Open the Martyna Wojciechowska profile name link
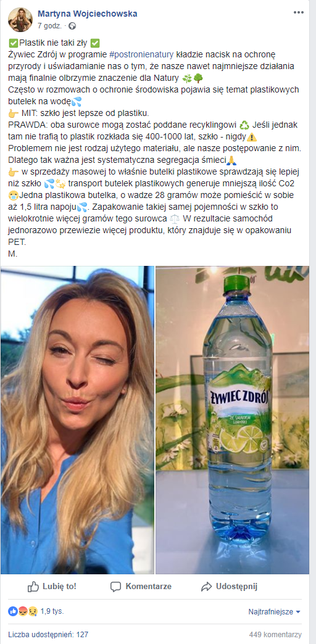 pyautogui.click(x=88, y=14)
